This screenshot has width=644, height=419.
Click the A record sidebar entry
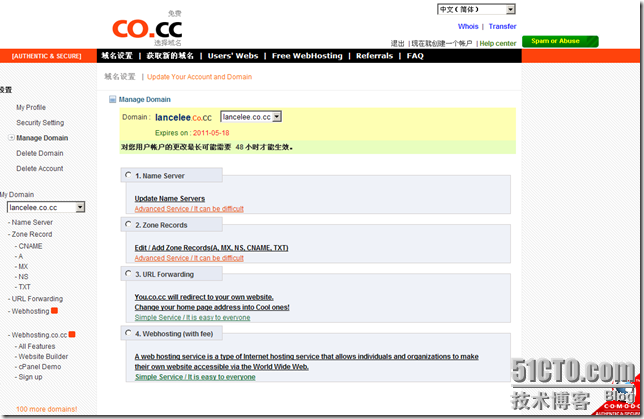(x=21, y=256)
